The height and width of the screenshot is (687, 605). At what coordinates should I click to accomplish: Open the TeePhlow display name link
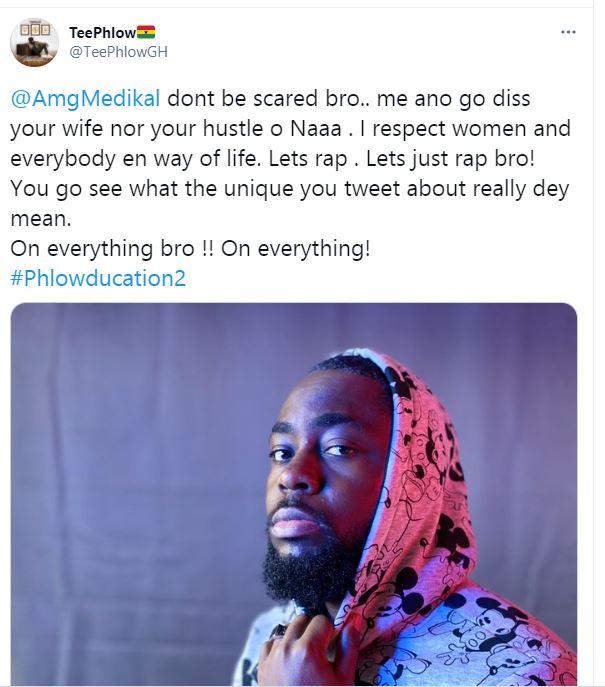[101, 33]
